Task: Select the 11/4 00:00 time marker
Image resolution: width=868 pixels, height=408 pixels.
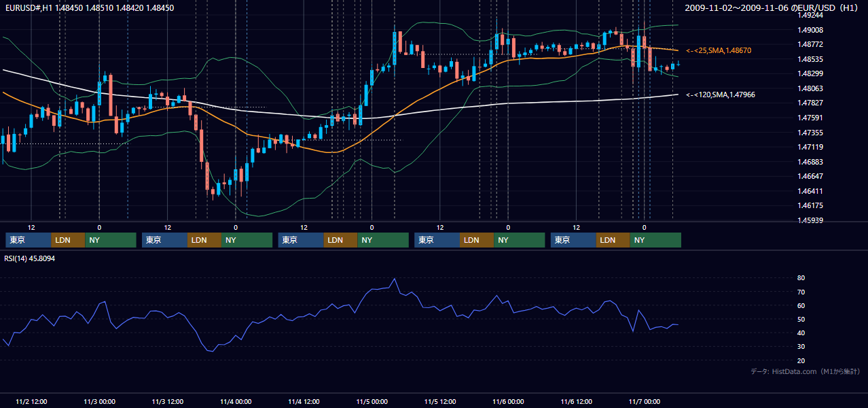Action: [x=236, y=401]
